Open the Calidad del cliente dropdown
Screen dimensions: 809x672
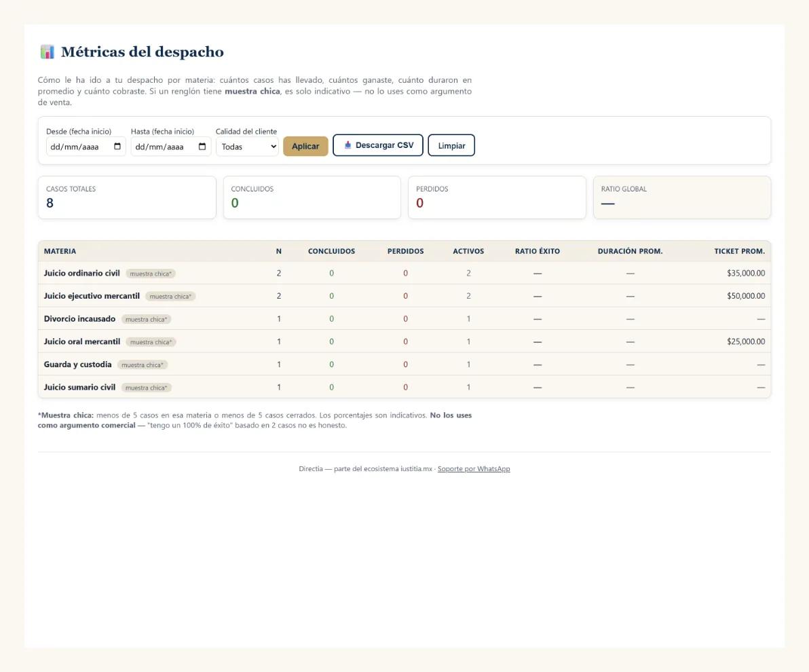[247, 147]
